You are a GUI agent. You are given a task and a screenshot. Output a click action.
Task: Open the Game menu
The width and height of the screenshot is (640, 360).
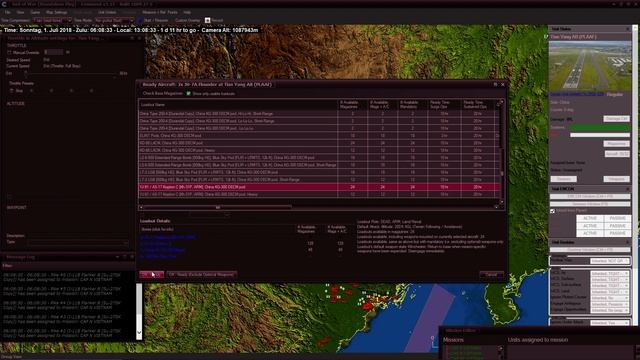[x=36, y=13]
